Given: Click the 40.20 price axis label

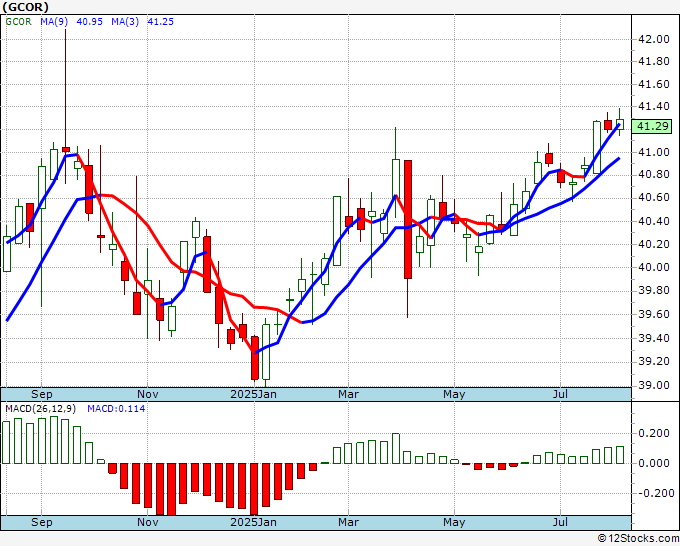Looking at the screenshot, I should click(x=654, y=244).
